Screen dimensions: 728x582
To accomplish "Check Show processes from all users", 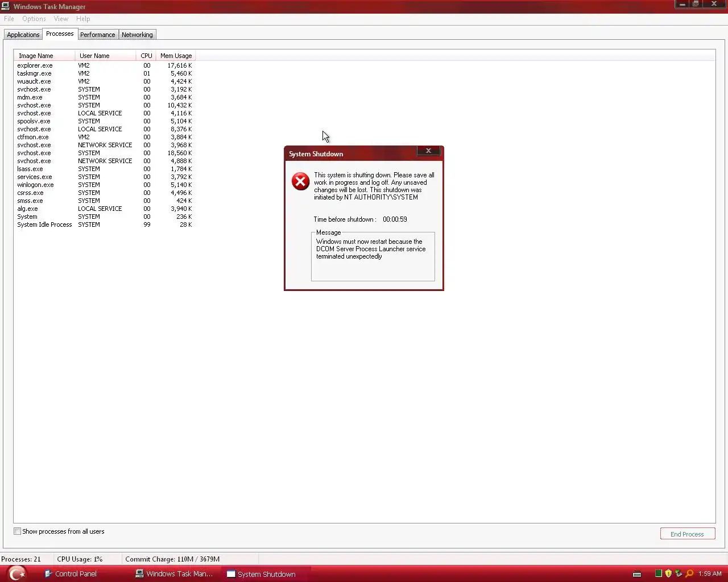I will 18,531.
